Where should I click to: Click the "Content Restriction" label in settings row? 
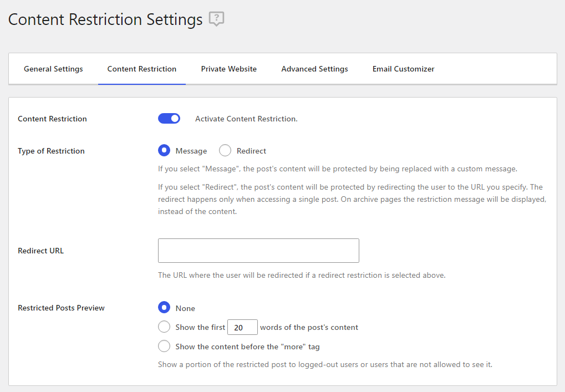tap(52, 119)
